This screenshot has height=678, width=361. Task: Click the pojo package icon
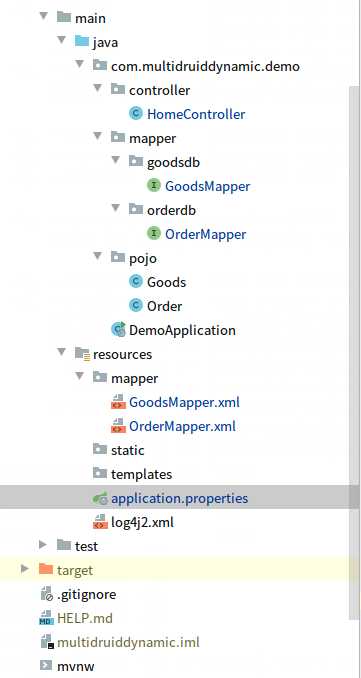(x=118, y=257)
